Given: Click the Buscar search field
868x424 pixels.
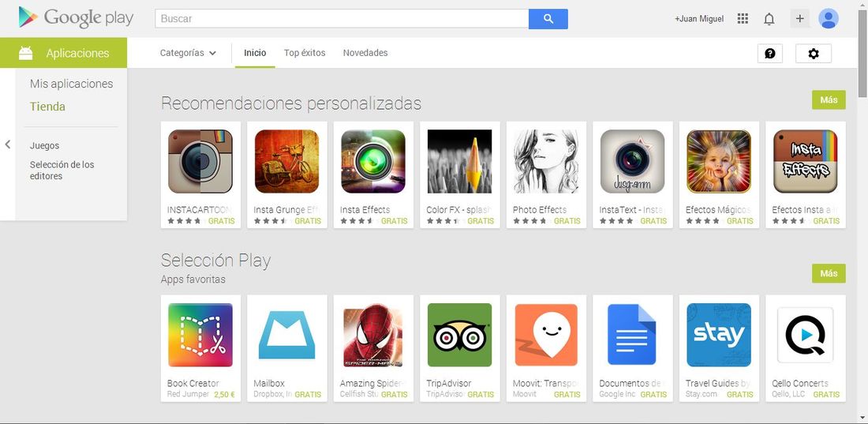Looking at the screenshot, I should [x=342, y=19].
